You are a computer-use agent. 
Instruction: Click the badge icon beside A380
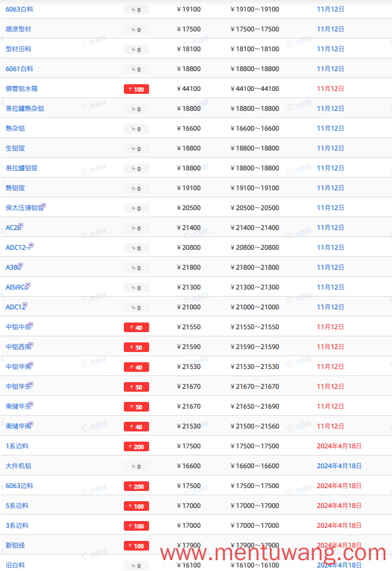point(20,265)
